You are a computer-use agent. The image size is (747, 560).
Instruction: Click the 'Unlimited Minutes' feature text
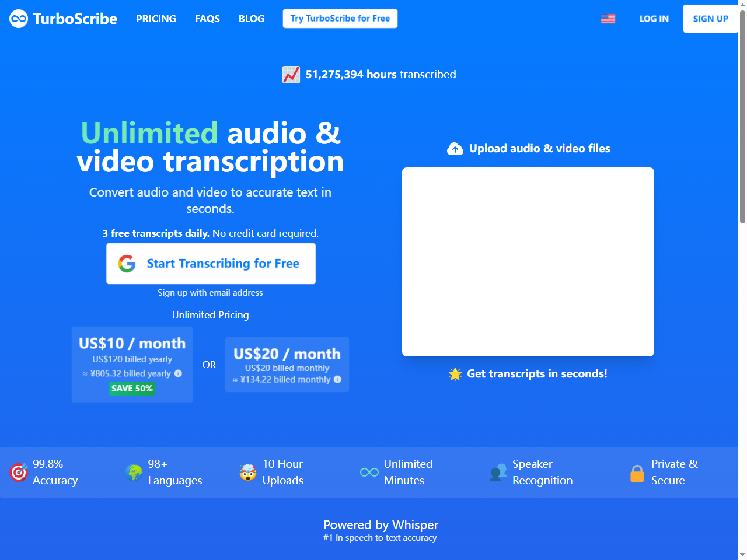[409, 472]
